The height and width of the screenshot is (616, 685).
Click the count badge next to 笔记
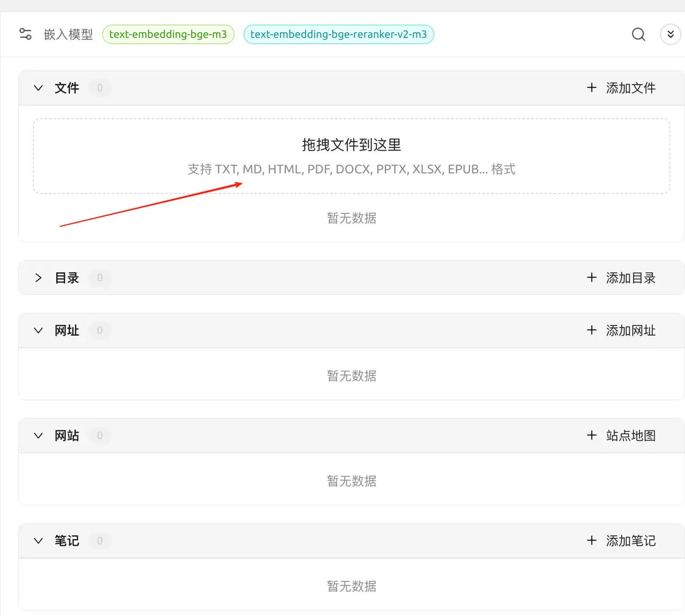[100, 541]
